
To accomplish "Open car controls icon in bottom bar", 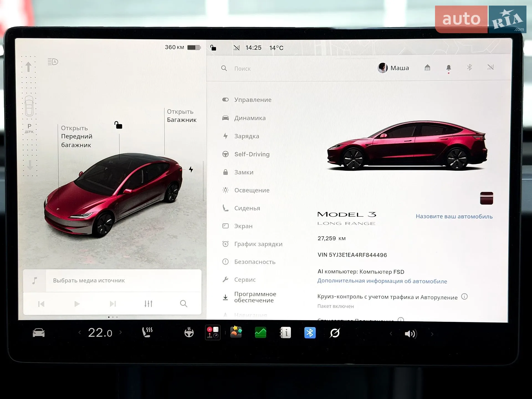I will click(39, 332).
